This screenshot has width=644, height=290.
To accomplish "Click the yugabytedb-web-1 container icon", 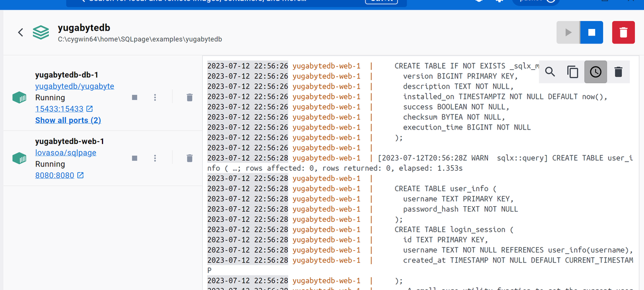I will click(x=19, y=158).
